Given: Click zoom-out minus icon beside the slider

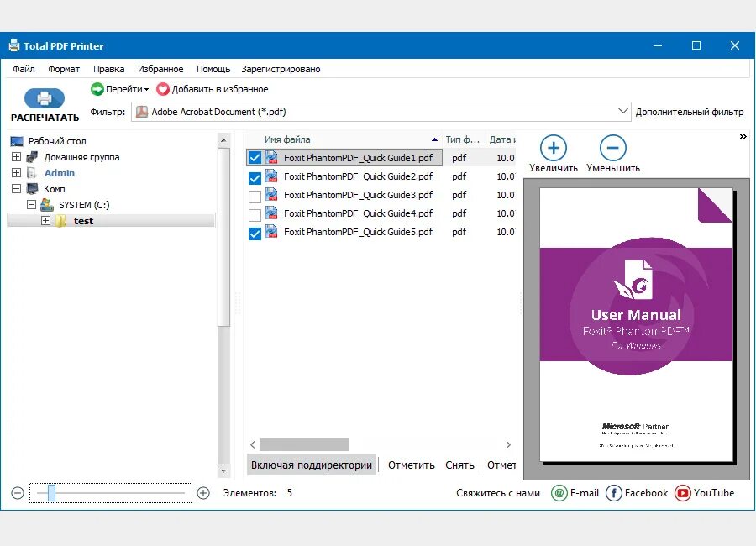Looking at the screenshot, I should tap(18, 493).
